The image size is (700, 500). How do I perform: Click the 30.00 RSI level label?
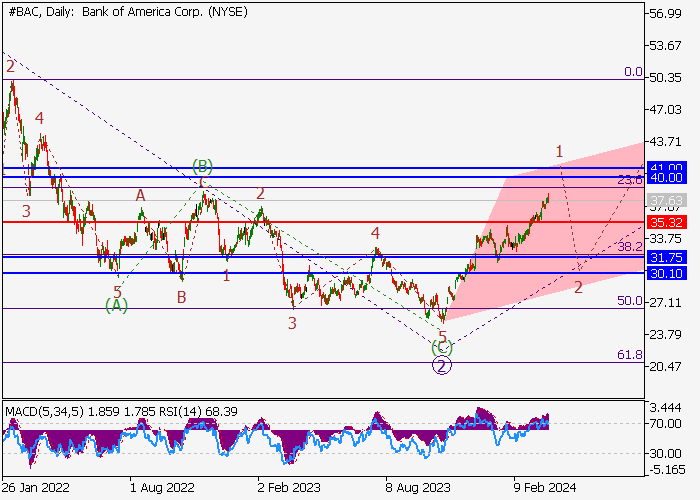click(666, 454)
